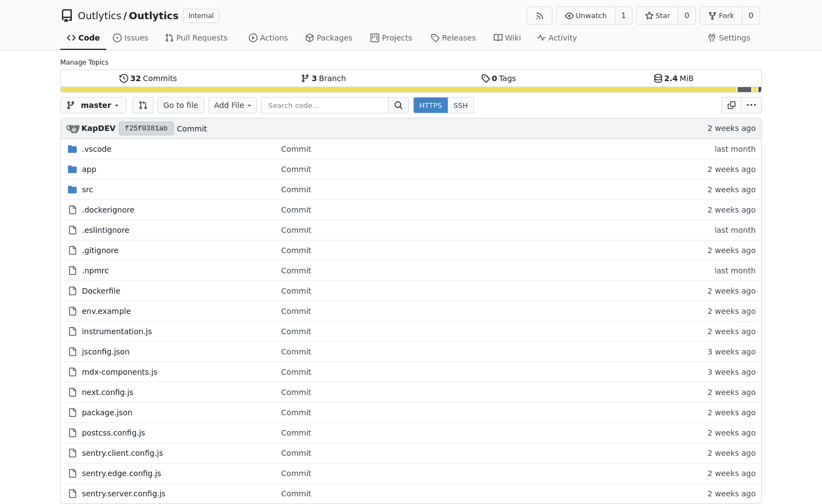Viewport: 822px width, 504px height.
Task: Expand the master branch dropdown
Action: pos(93,105)
